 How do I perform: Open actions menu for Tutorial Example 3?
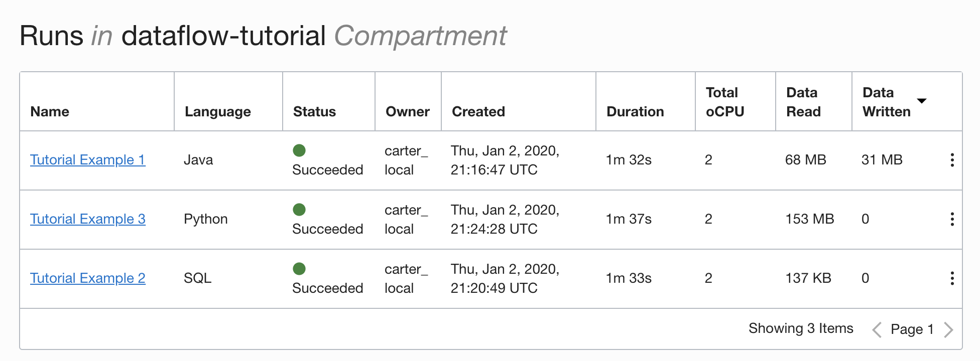pyautogui.click(x=952, y=219)
